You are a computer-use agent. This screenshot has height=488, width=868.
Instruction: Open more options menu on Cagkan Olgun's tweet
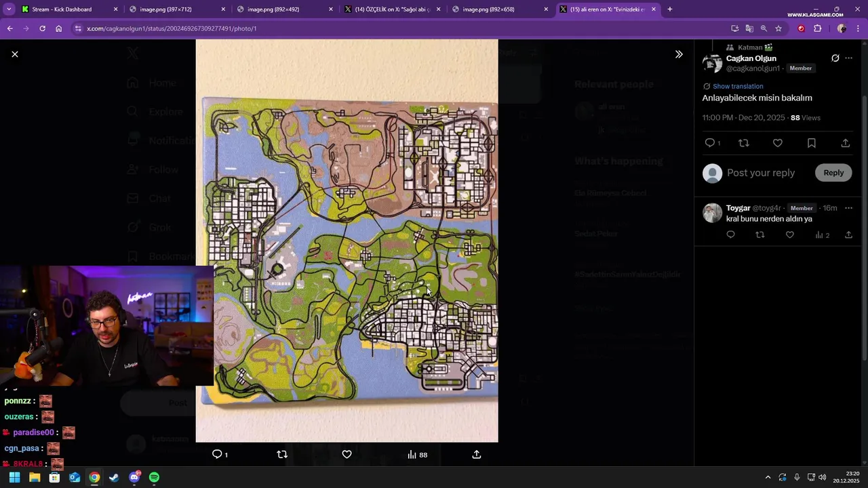(x=848, y=58)
